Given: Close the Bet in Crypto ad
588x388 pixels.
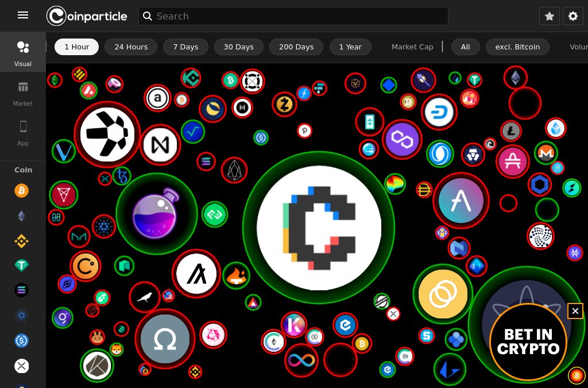Looking at the screenshot, I should click(575, 311).
